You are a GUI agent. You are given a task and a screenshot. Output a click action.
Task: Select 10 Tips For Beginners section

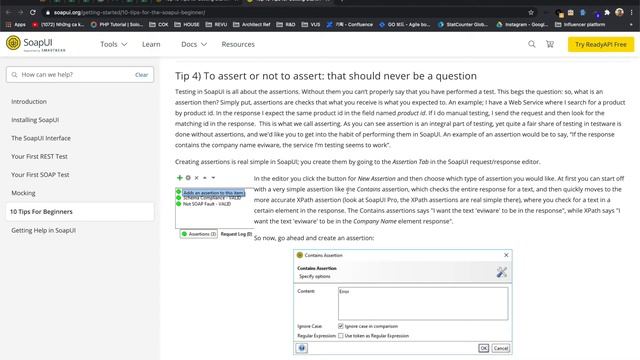click(80, 211)
